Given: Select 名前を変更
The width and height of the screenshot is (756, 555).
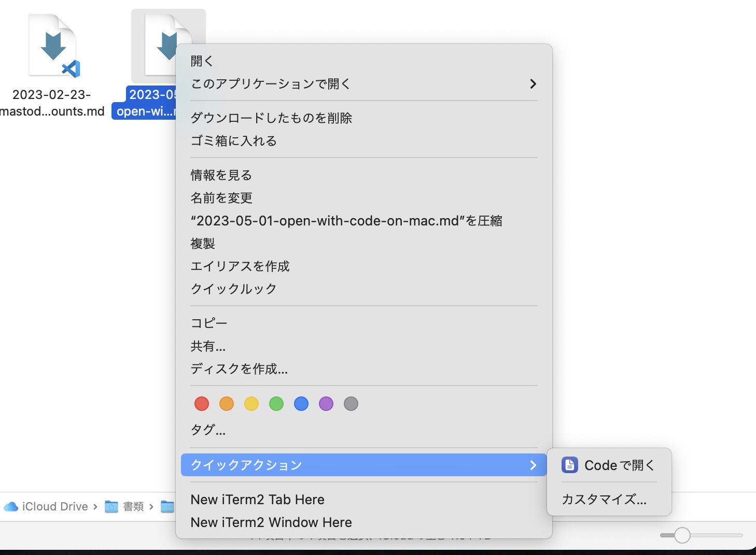Looking at the screenshot, I should pos(363,197).
